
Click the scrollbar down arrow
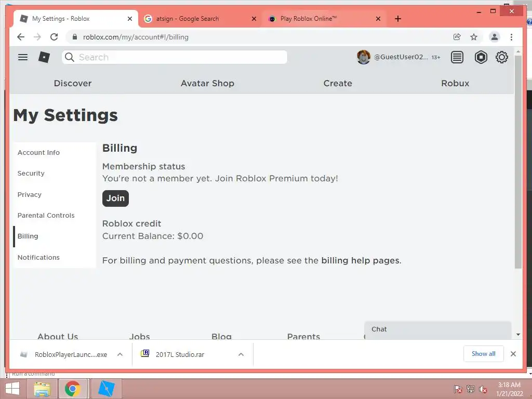click(x=518, y=335)
